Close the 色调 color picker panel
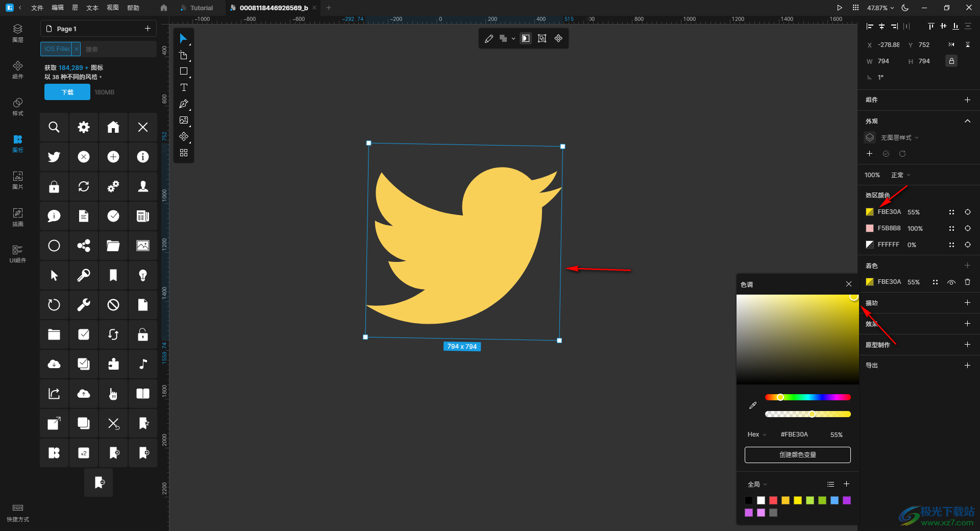The image size is (980, 531). coord(848,284)
